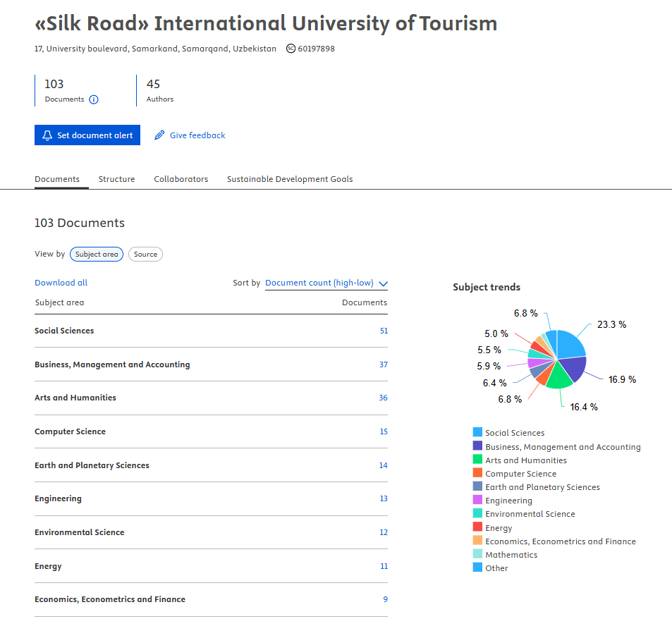
Task: View the 45 Authors count
Action: (154, 85)
